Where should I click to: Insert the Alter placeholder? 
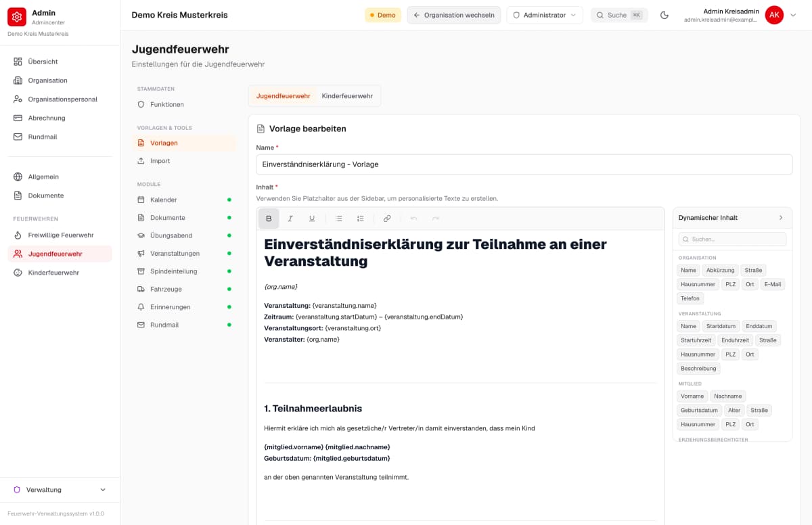[734, 411]
